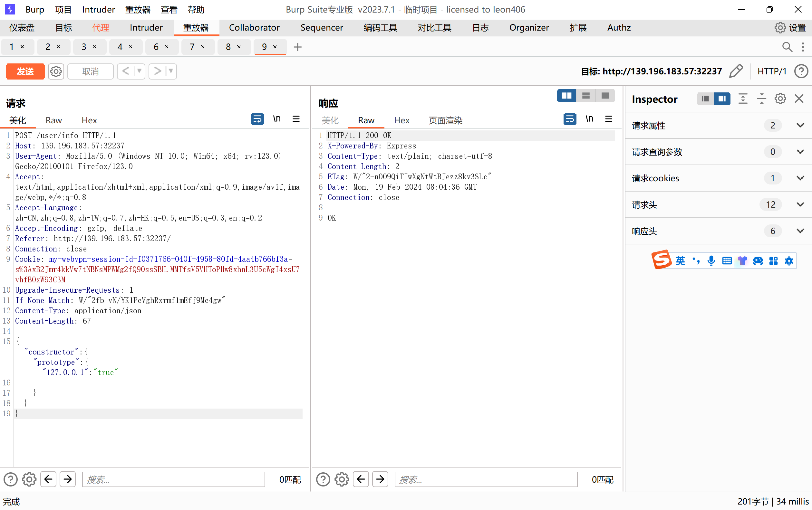
Task: Go to previous match in response search
Action: click(x=361, y=479)
